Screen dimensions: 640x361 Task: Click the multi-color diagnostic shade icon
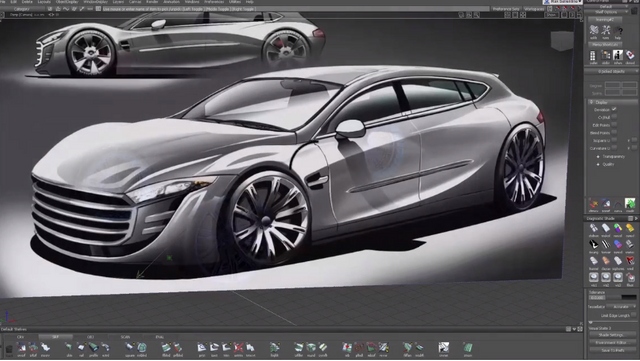point(618,228)
